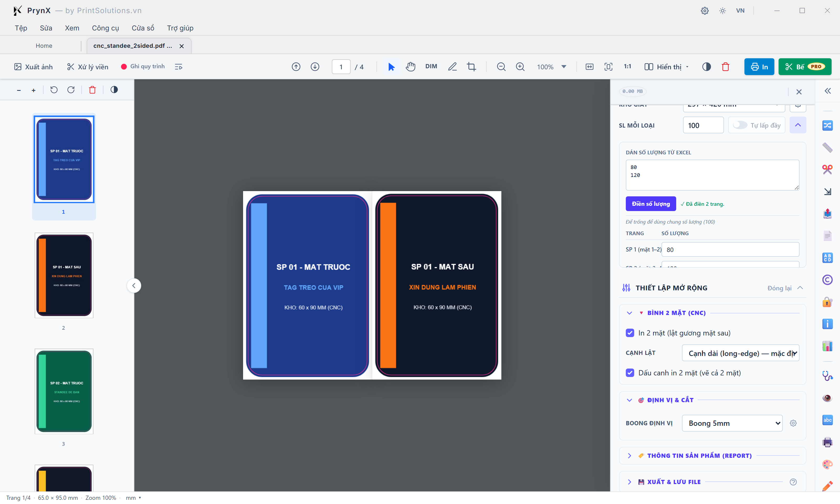Open the Công cụ menu

tap(105, 28)
